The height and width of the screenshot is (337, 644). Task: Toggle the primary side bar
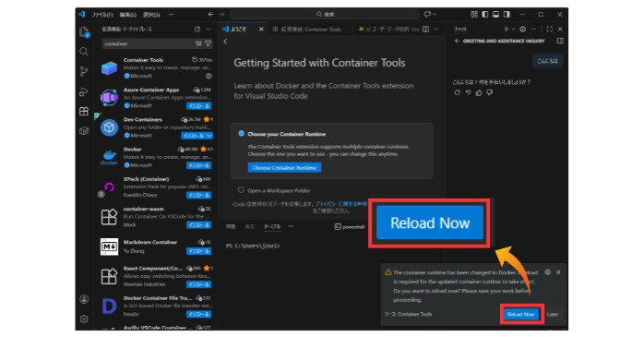click(x=485, y=15)
